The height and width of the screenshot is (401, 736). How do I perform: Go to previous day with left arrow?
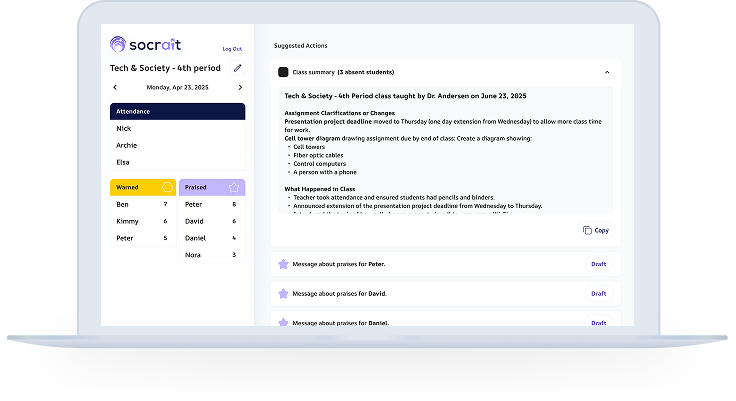click(115, 87)
